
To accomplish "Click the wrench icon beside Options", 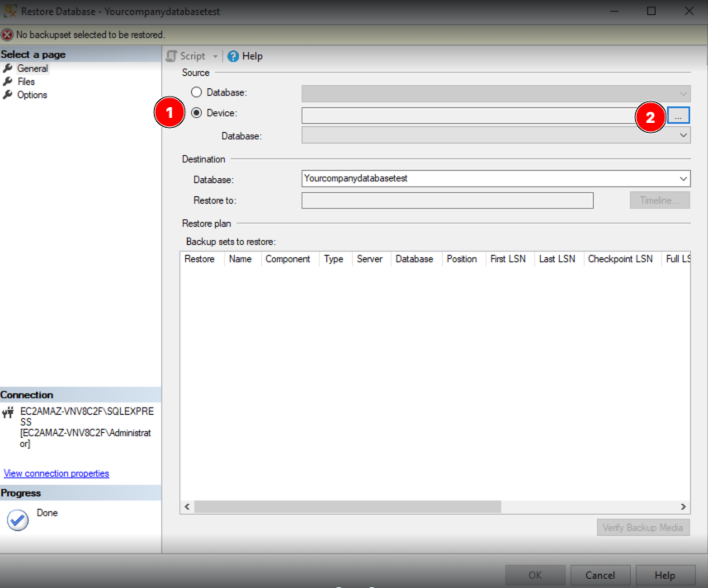I will point(8,94).
